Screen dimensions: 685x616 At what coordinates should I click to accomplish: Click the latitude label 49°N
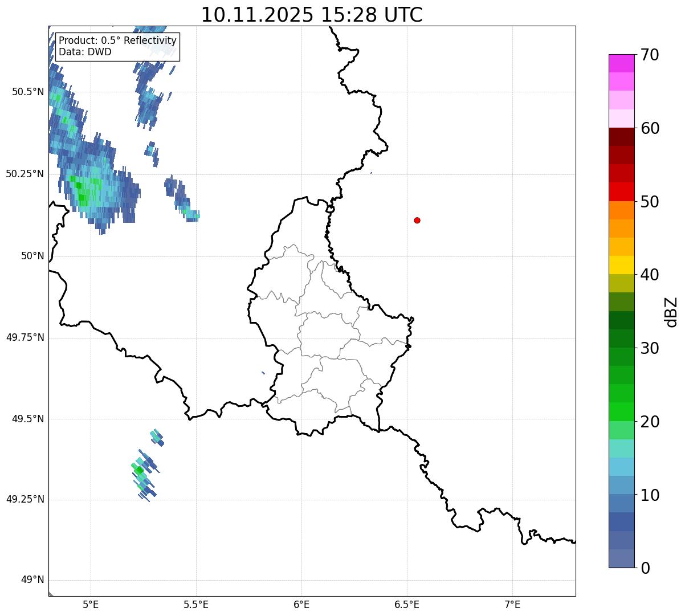[32, 580]
